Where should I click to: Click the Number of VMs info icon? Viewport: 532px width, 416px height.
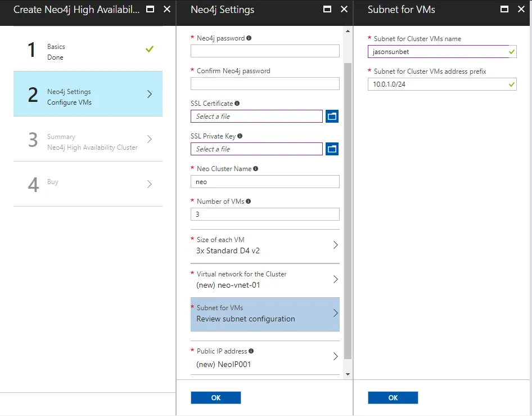point(249,202)
